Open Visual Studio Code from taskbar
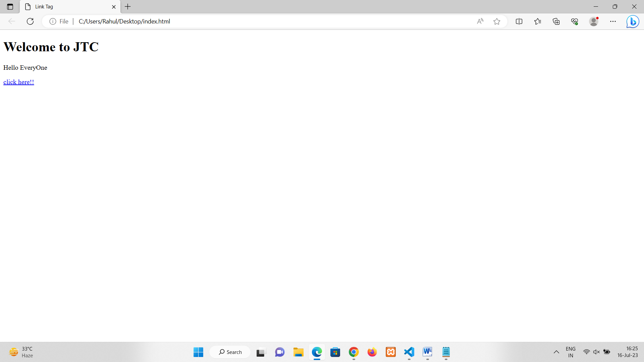644x362 pixels. pyautogui.click(x=409, y=352)
